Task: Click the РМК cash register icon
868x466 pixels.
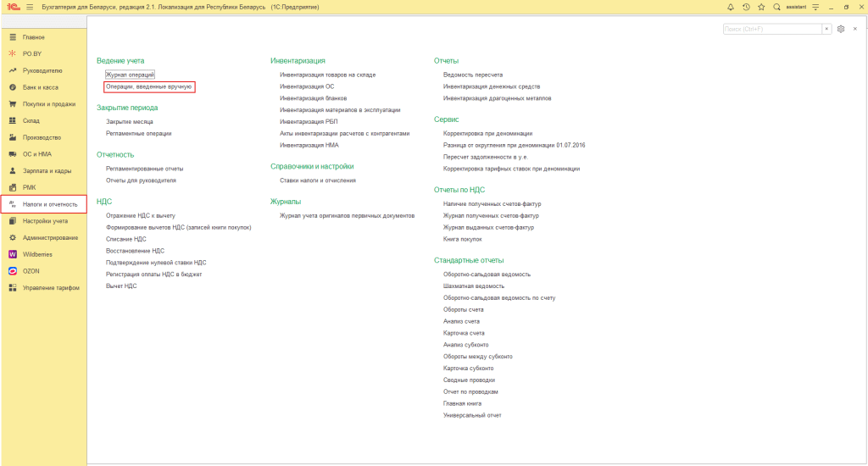Action: pyautogui.click(x=12, y=187)
